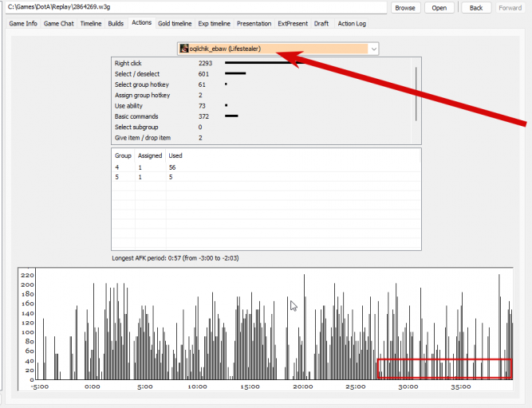532x408 pixels.
Task: Click the Longest AFK period text
Action: point(175,258)
